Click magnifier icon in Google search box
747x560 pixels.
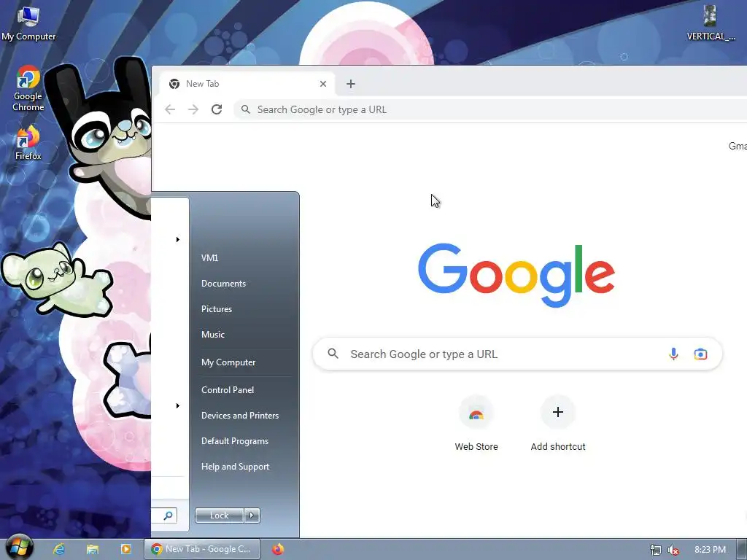pos(333,354)
